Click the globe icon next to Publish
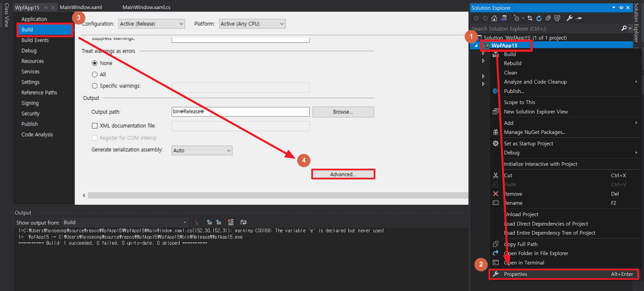The image size is (644, 291). click(x=496, y=91)
